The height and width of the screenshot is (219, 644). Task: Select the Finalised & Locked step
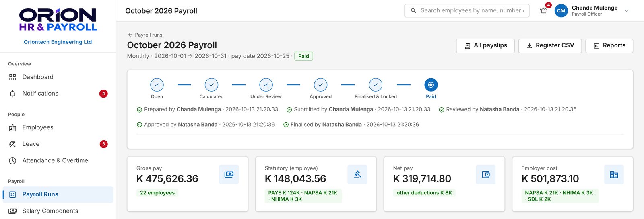pyautogui.click(x=376, y=85)
